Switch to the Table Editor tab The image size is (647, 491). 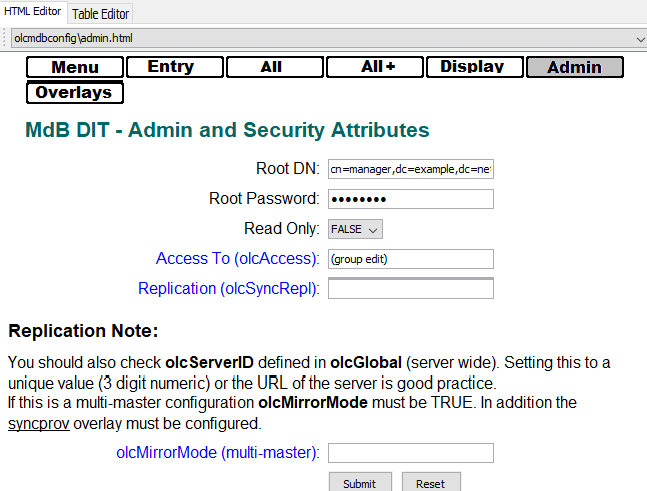[x=101, y=14]
